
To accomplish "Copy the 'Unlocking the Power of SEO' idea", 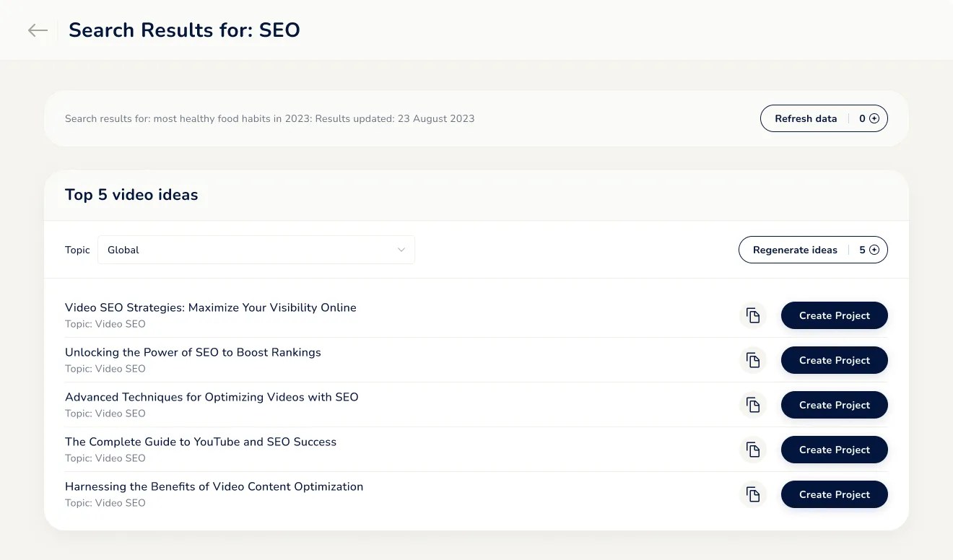I will [753, 360].
